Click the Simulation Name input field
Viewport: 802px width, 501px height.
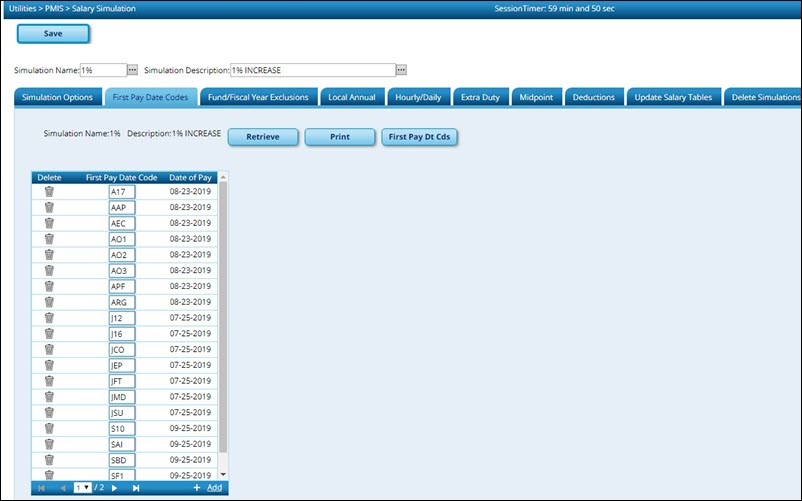pos(103,70)
